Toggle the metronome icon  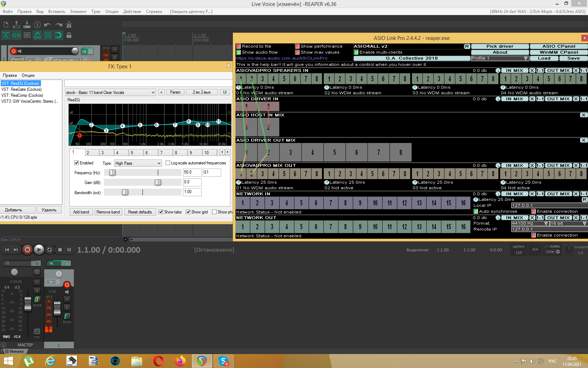click(69, 25)
